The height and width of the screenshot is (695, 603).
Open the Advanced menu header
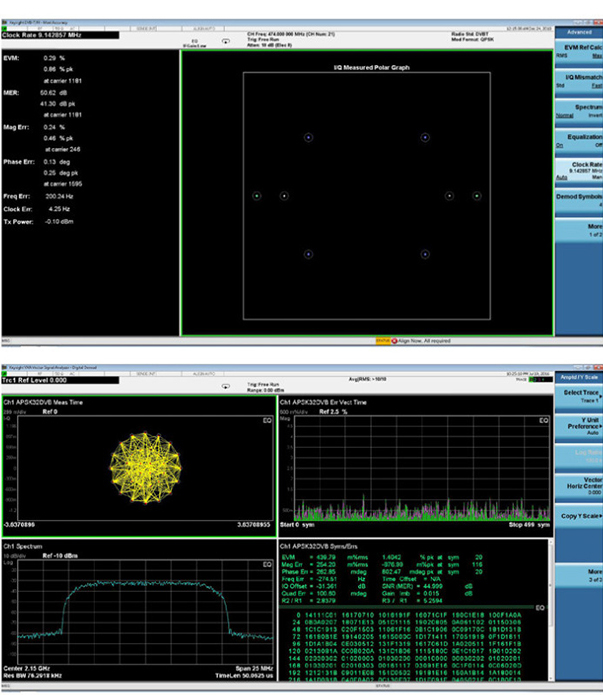(578, 32)
